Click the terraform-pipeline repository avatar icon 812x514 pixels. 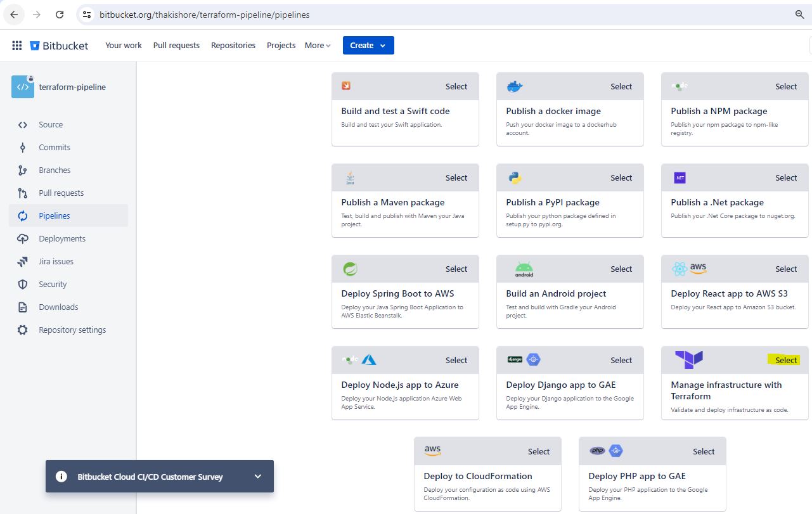tap(23, 87)
